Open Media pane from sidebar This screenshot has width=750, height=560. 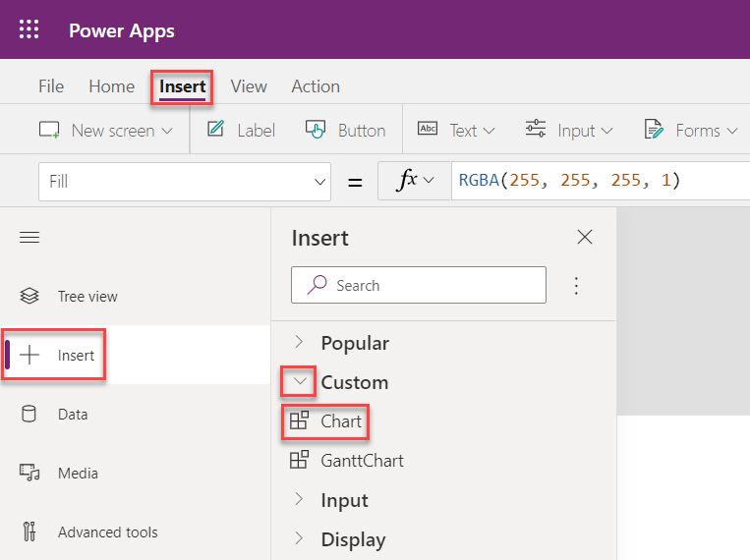coord(77,474)
